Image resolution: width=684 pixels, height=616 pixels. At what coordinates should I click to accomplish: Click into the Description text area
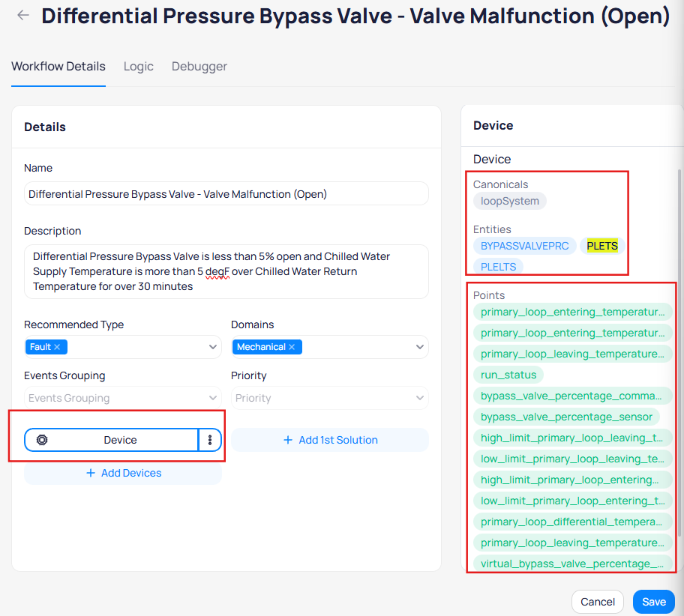pos(226,271)
